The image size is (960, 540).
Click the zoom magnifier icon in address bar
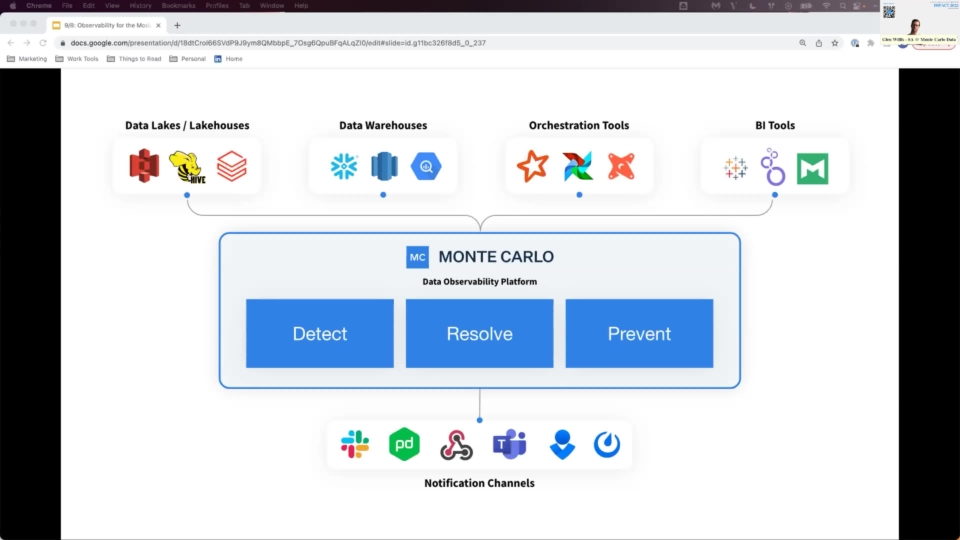[x=803, y=43]
